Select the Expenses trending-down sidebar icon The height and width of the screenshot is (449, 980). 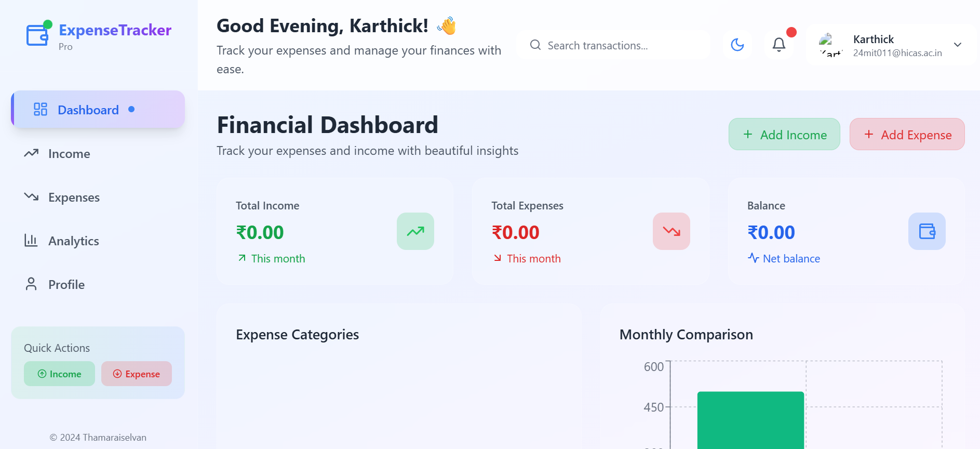point(31,197)
